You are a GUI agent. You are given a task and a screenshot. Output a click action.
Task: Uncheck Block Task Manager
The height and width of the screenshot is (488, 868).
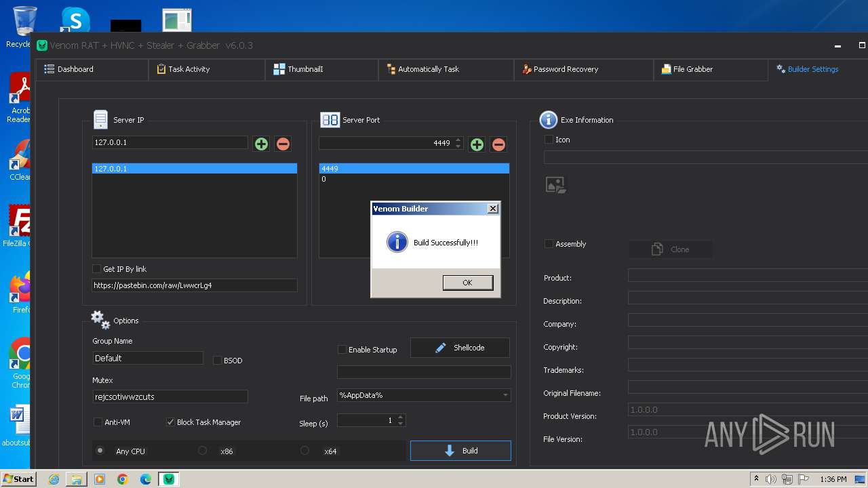point(170,422)
